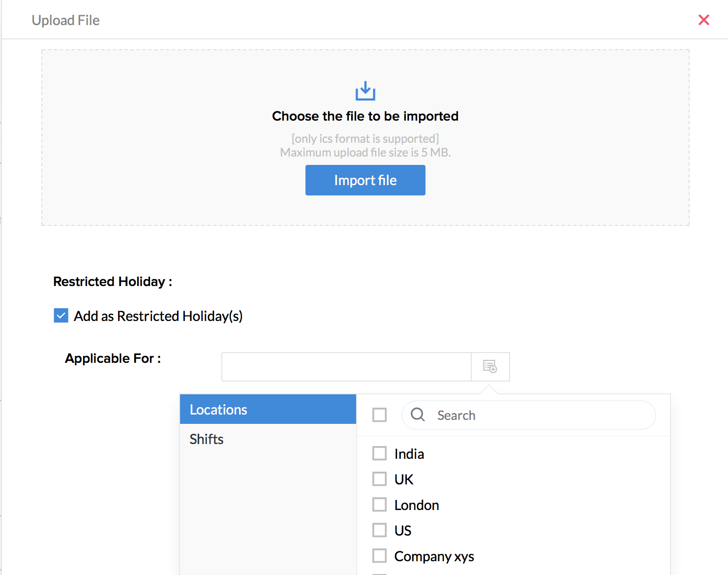Click the Applicable For input field
This screenshot has height=575, width=728.
pyautogui.click(x=346, y=367)
